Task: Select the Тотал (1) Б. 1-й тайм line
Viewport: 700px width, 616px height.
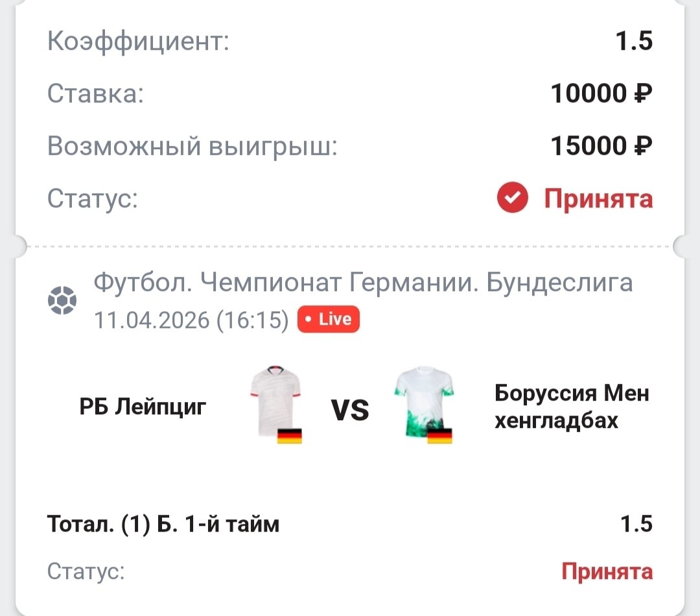Action: coord(163,523)
